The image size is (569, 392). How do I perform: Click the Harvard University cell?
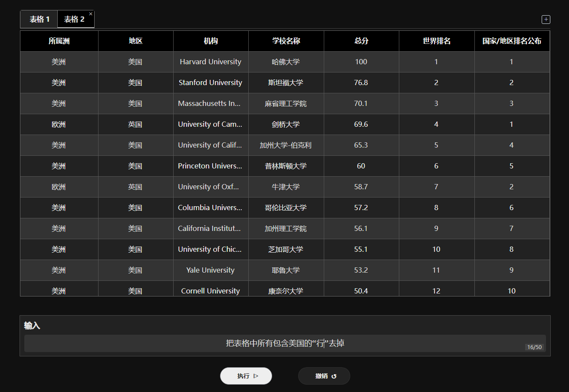coord(211,62)
